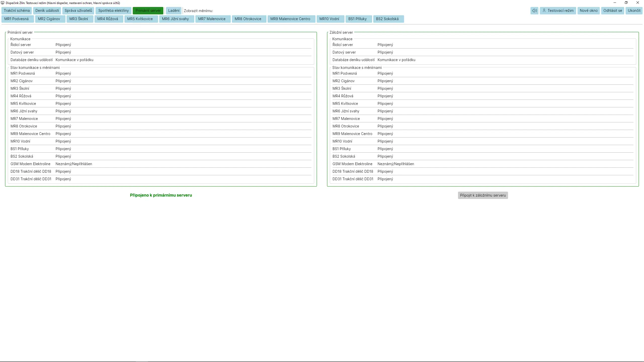Show Spotřeba elektřiny view
Screen dimensions: 644x362
(113, 11)
